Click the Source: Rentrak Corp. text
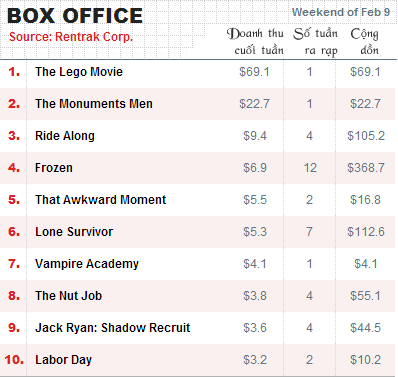The height and width of the screenshot is (377, 398). (71, 37)
